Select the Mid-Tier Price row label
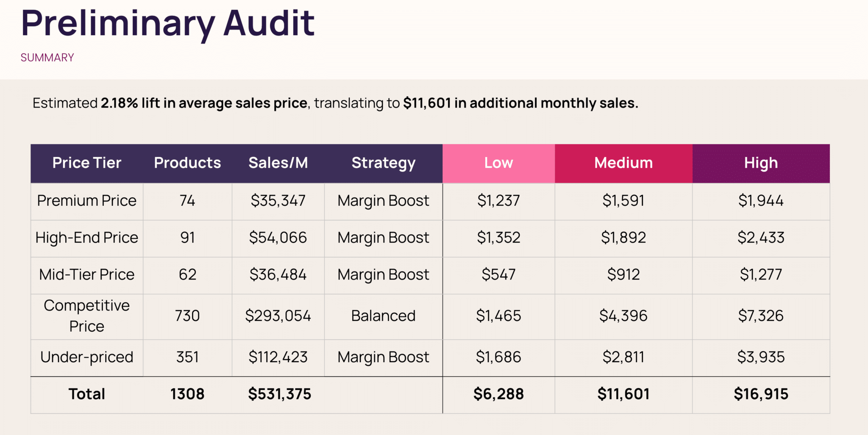The height and width of the screenshot is (435, 868). tap(86, 275)
